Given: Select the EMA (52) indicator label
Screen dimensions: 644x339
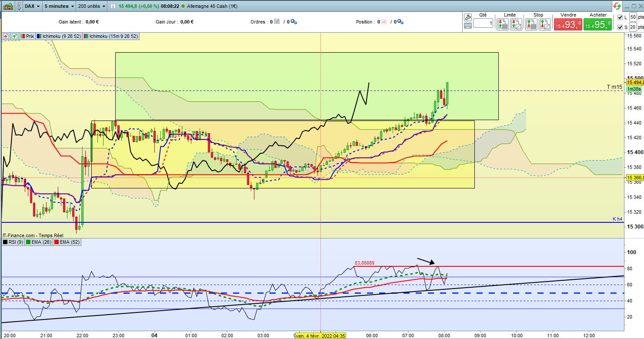Looking at the screenshot, I should pyautogui.click(x=67, y=242).
